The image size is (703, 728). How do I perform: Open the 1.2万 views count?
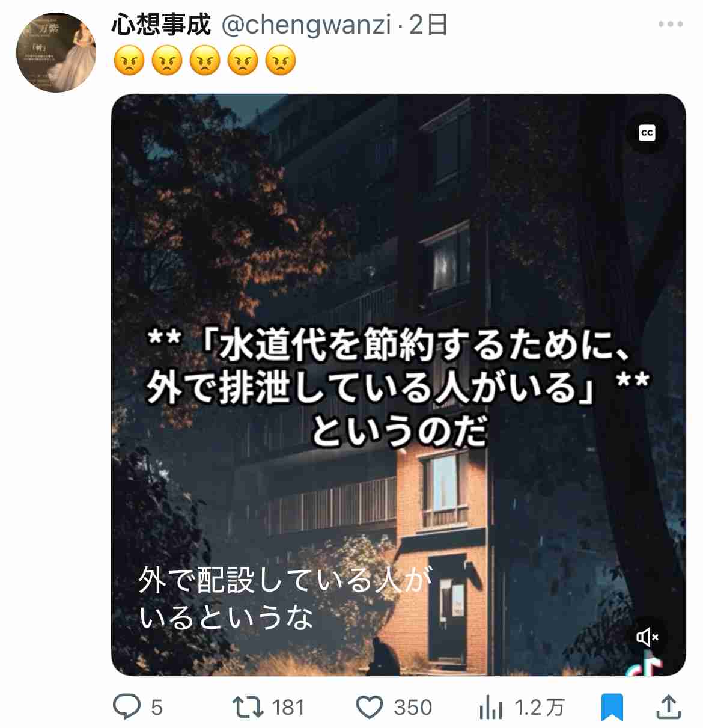(540, 708)
